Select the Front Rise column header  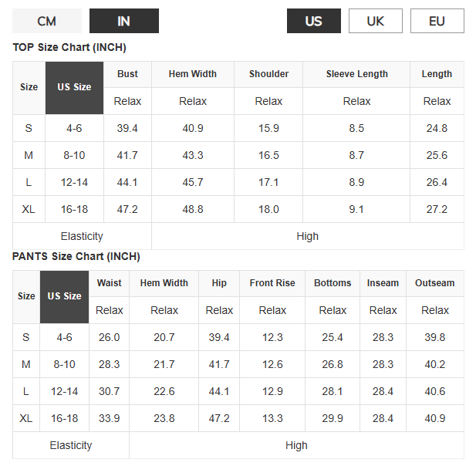click(x=272, y=283)
